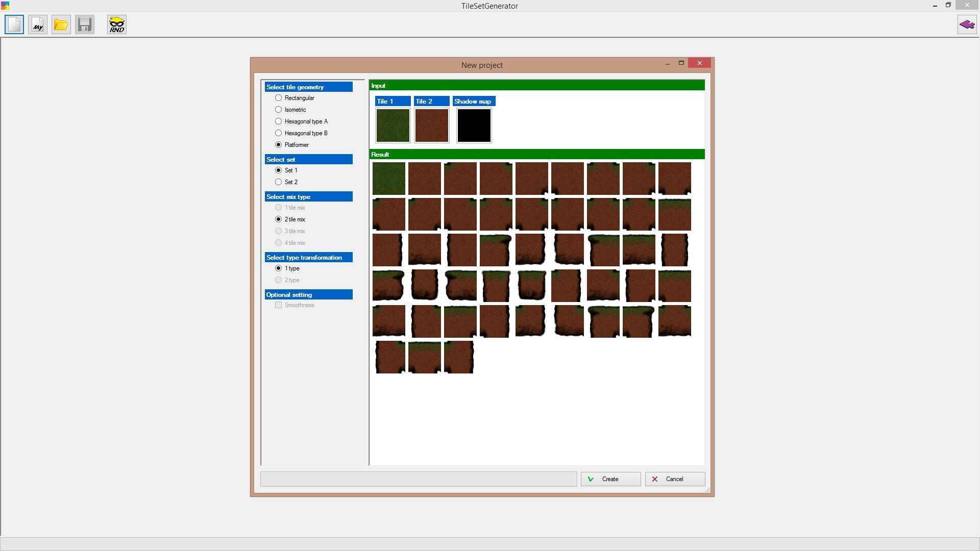Select first green result tile
The width and height of the screenshot is (980, 551).
(x=388, y=179)
